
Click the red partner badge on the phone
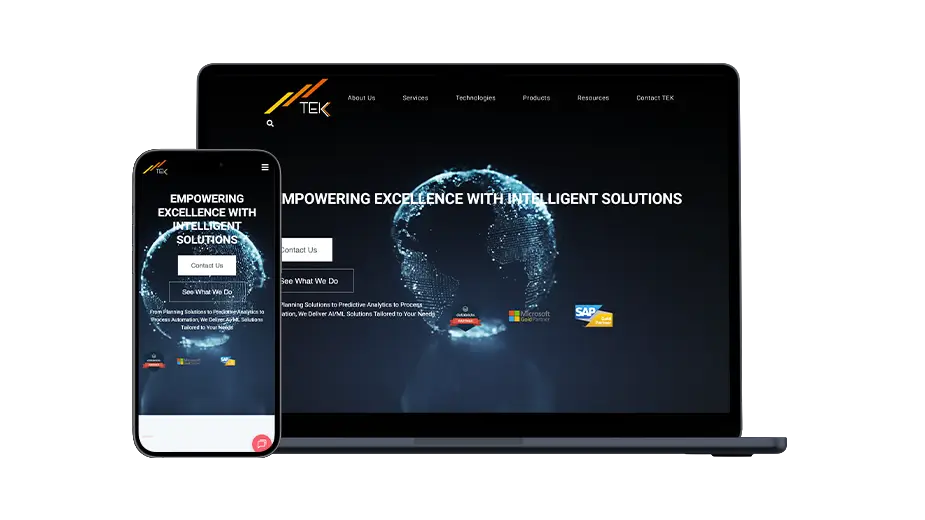pos(154,361)
